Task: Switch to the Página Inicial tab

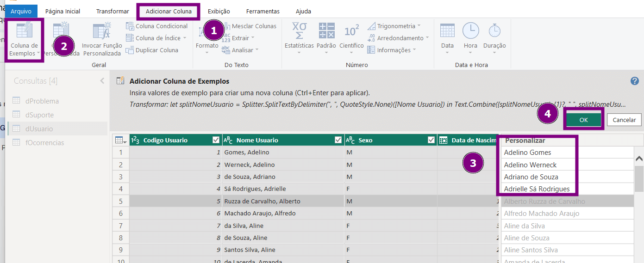Action: 63,11
